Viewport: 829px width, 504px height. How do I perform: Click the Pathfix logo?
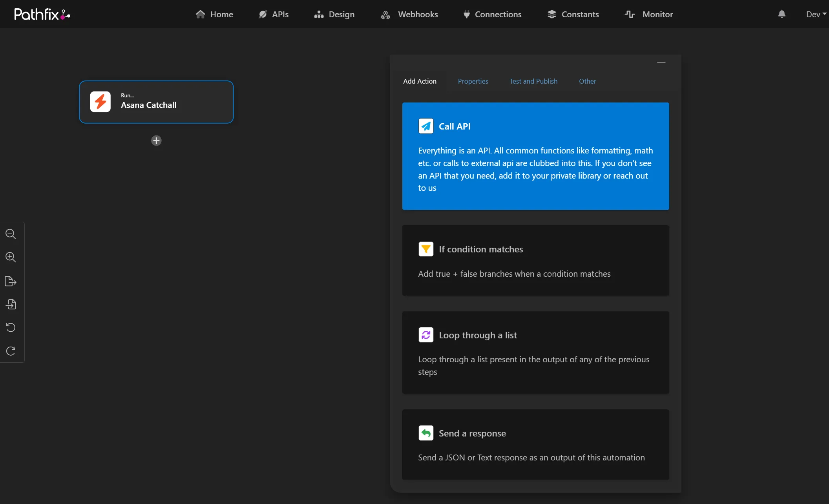click(x=42, y=14)
